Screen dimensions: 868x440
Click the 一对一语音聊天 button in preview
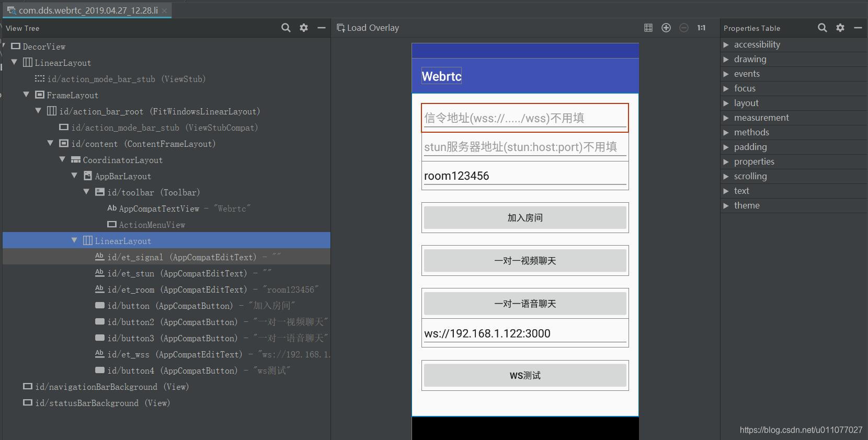coord(525,304)
